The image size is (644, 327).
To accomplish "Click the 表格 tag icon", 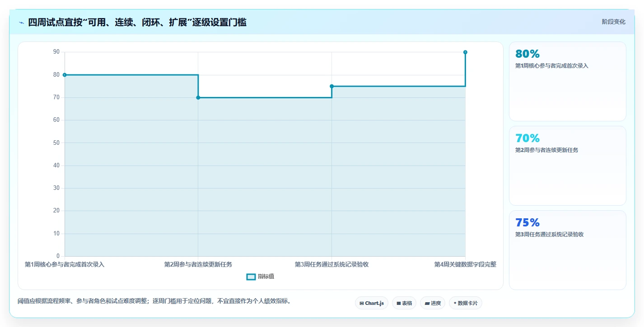I will click(399, 303).
